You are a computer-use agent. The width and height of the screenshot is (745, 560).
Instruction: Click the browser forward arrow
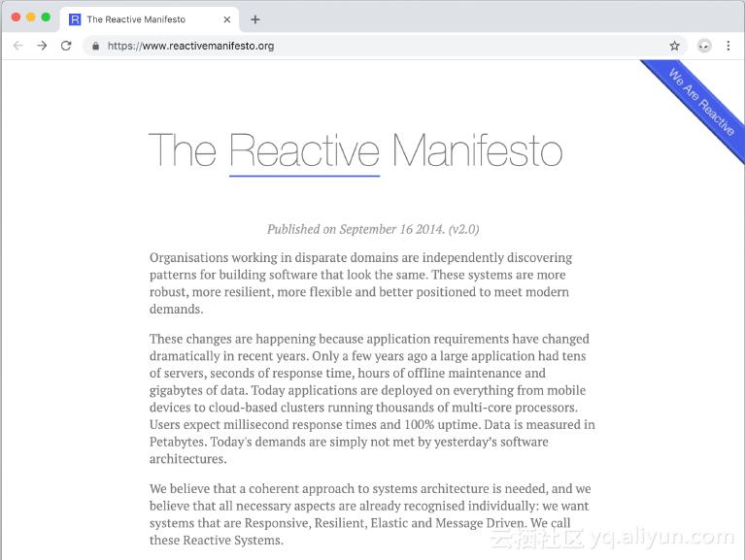pos(42,46)
